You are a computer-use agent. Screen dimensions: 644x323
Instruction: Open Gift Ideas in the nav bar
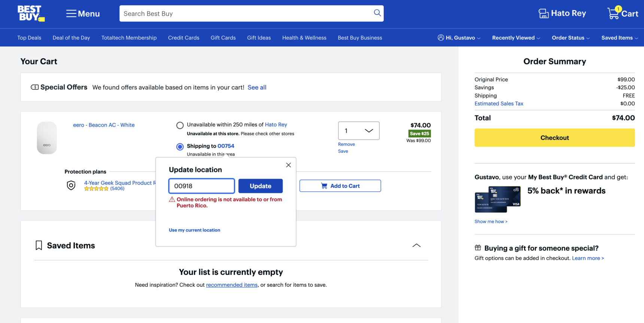click(259, 37)
